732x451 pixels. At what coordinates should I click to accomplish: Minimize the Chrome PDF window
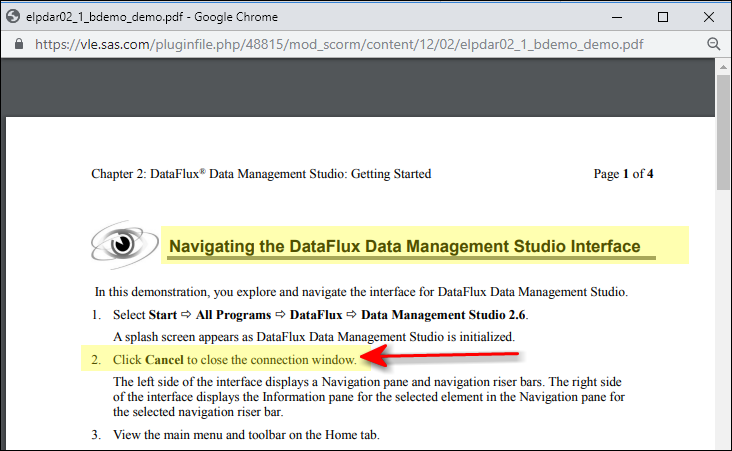[617, 17]
